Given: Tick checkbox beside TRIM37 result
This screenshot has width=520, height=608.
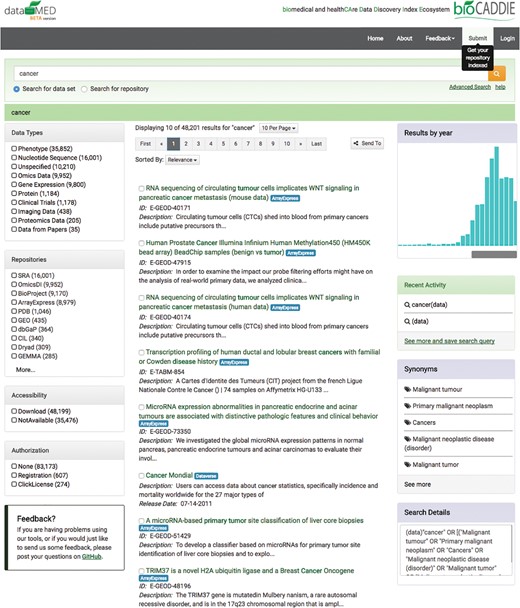Looking at the screenshot, I should pos(142,571).
